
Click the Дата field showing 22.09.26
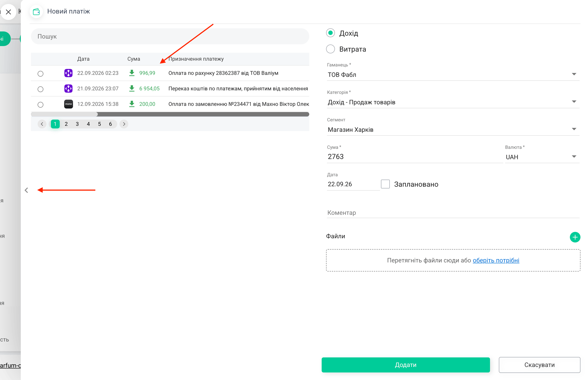pyautogui.click(x=353, y=184)
